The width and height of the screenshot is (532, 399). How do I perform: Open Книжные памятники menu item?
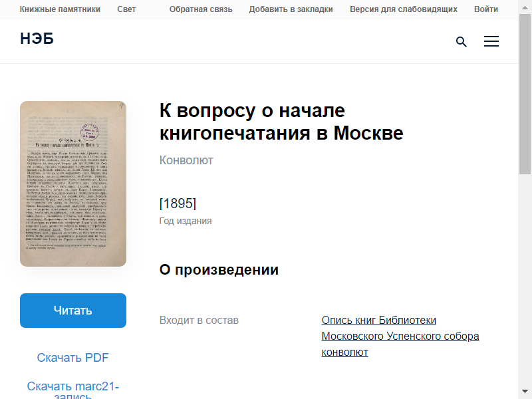point(60,9)
